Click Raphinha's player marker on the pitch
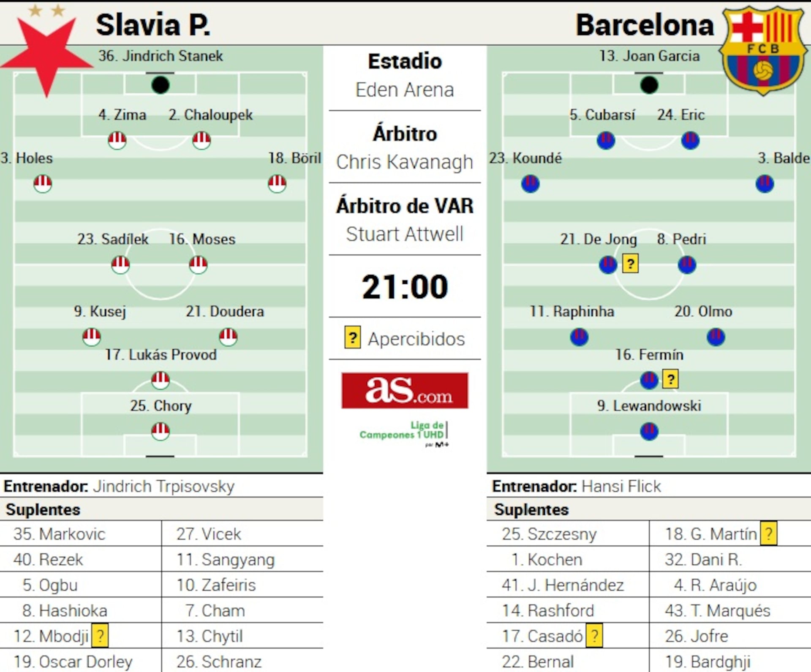This screenshot has width=811, height=672. point(579,337)
